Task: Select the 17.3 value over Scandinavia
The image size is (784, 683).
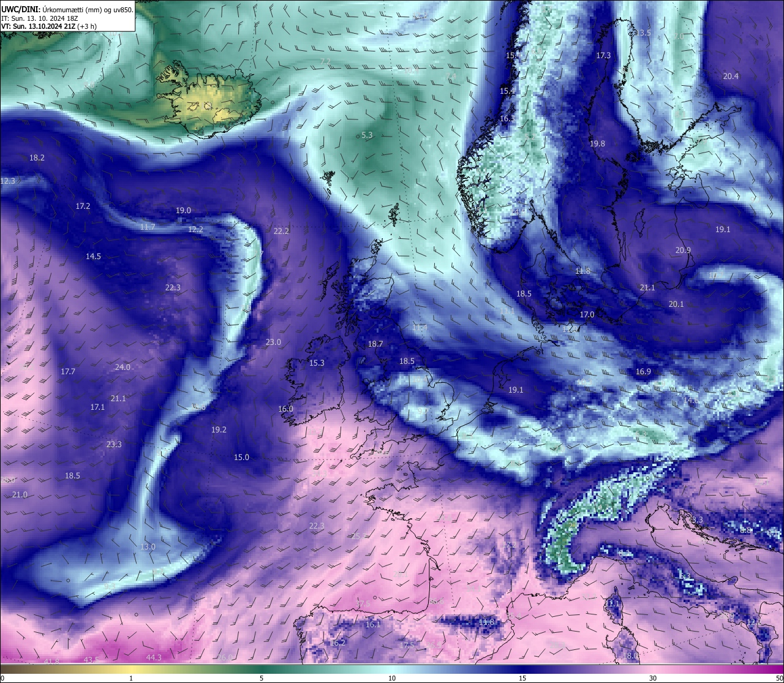Action: (603, 56)
